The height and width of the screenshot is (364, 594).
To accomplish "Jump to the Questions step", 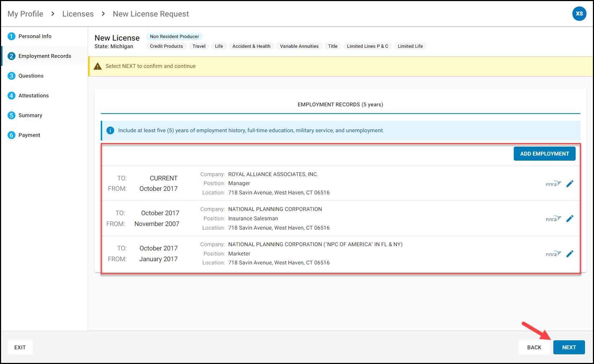I will (x=44, y=76).
